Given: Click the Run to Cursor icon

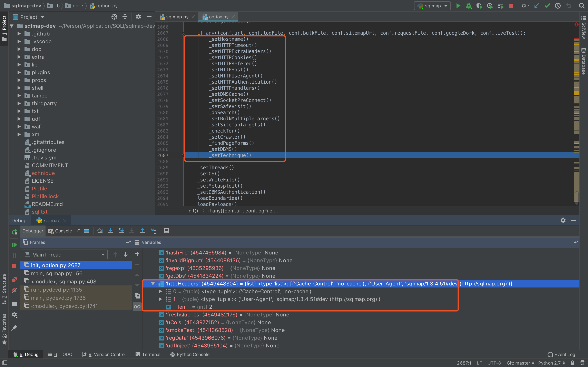Looking at the screenshot, I should [x=153, y=231].
